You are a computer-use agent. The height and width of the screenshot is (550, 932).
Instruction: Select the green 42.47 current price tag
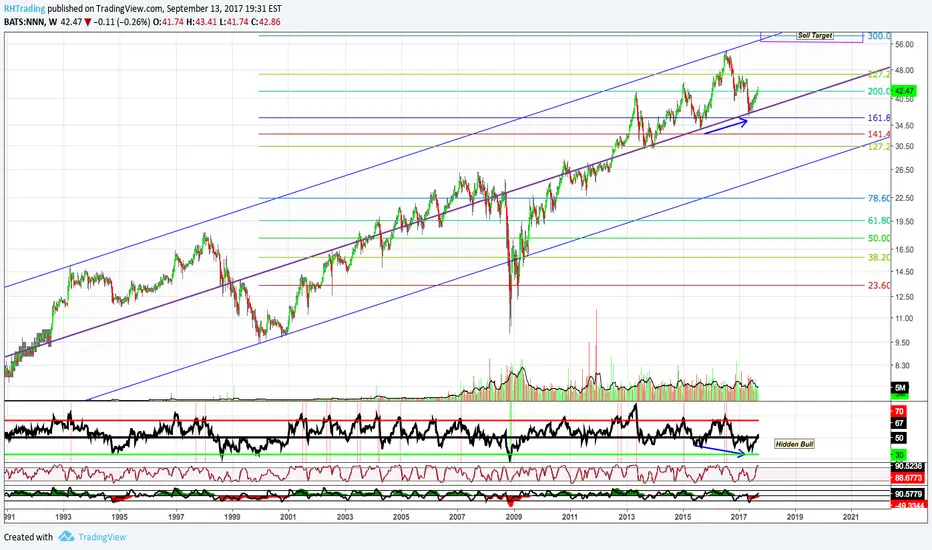click(x=905, y=91)
